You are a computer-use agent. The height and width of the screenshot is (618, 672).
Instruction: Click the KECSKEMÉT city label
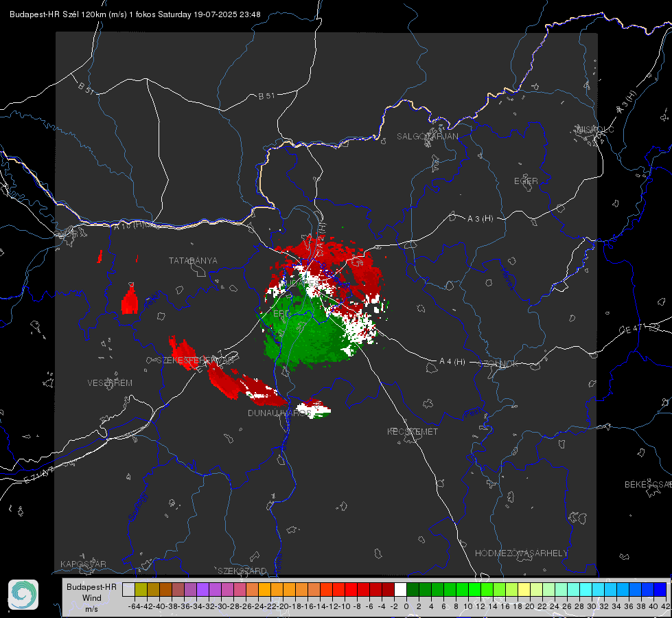pyautogui.click(x=413, y=431)
